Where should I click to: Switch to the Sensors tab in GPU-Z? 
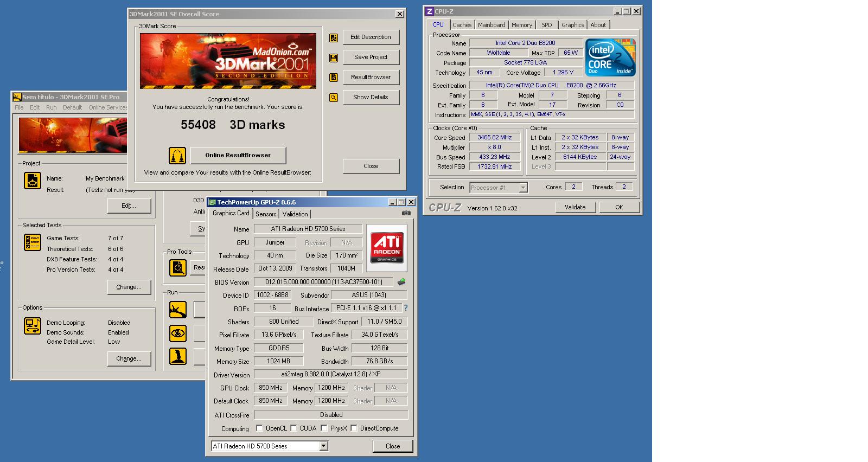(266, 214)
